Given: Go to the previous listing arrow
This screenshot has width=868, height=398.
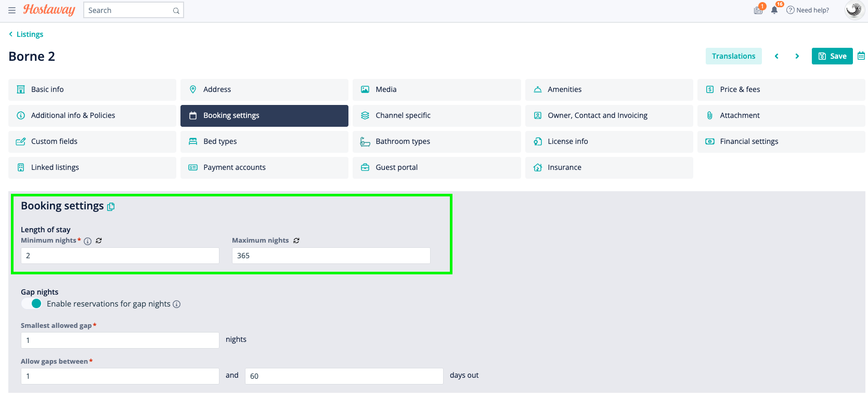Looking at the screenshot, I should tap(776, 56).
